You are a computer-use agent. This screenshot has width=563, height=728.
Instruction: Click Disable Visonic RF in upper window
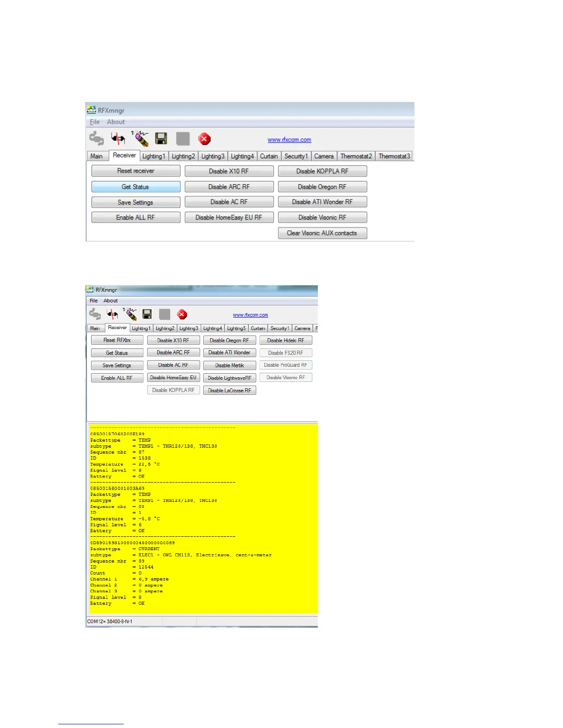click(x=322, y=217)
